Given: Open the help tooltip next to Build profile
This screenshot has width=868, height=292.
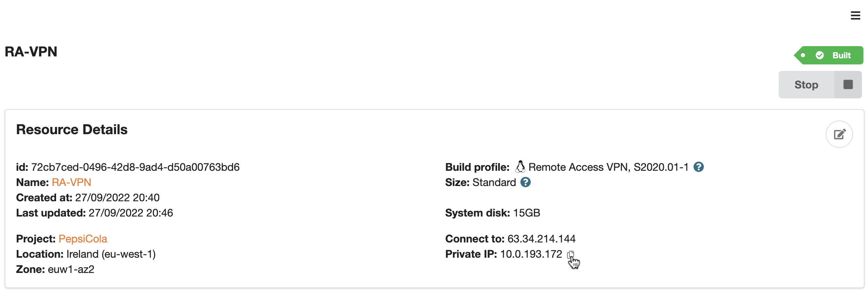Looking at the screenshot, I should pyautogui.click(x=699, y=167).
